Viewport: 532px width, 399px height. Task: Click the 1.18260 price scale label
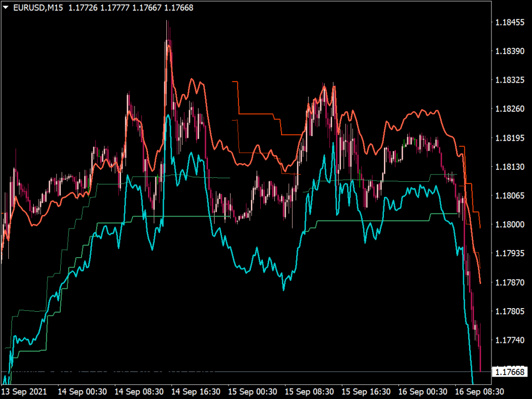click(x=510, y=109)
